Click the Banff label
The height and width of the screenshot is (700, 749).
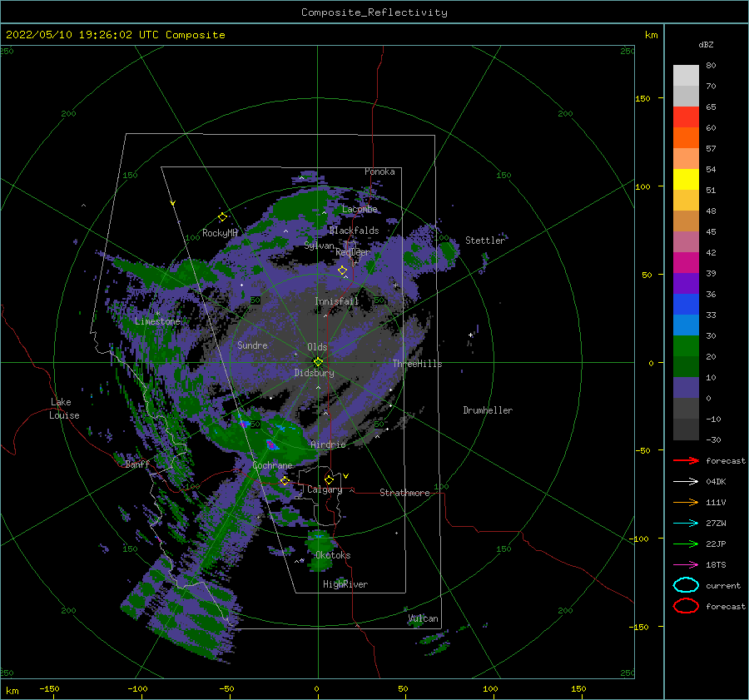pyautogui.click(x=137, y=464)
